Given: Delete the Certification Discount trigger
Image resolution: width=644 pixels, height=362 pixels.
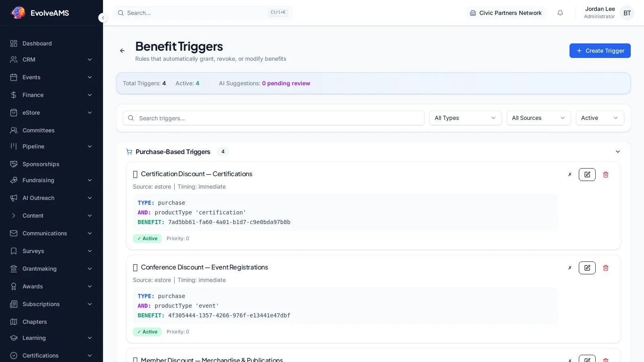Looking at the screenshot, I should tap(606, 175).
